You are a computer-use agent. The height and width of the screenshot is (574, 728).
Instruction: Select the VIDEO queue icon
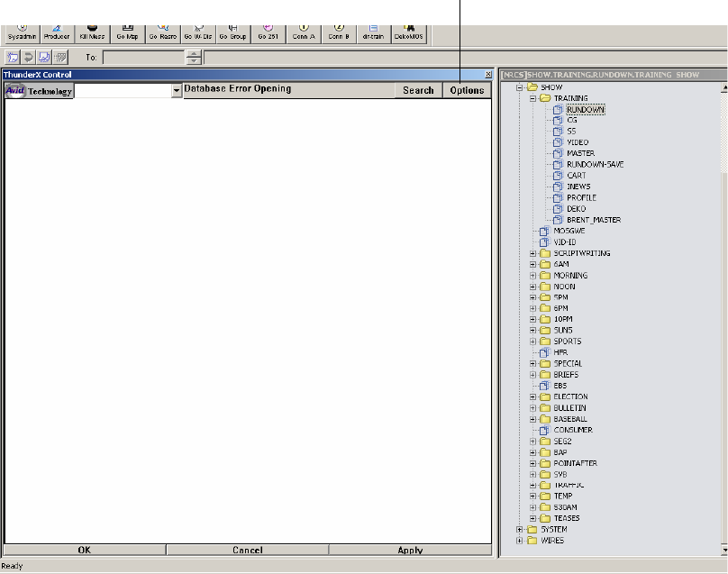558,142
